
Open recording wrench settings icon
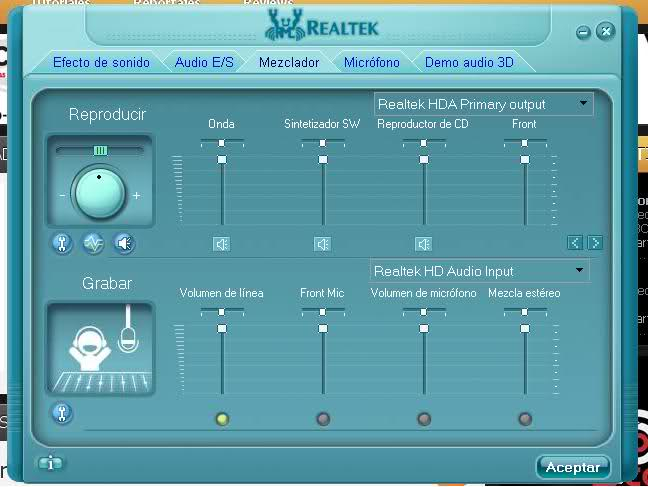[x=62, y=412]
